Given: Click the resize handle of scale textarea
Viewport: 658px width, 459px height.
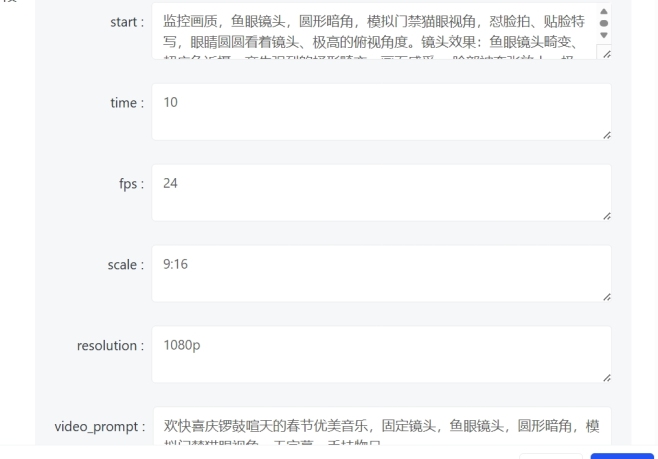Looking at the screenshot, I should tap(606, 296).
